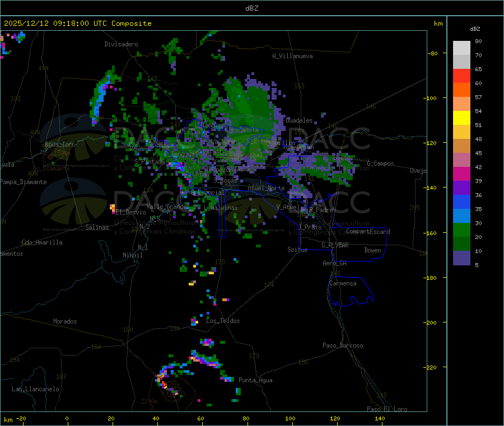This screenshot has height=426, width=504.
Task: Select the Morados label
Action: pos(65,321)
